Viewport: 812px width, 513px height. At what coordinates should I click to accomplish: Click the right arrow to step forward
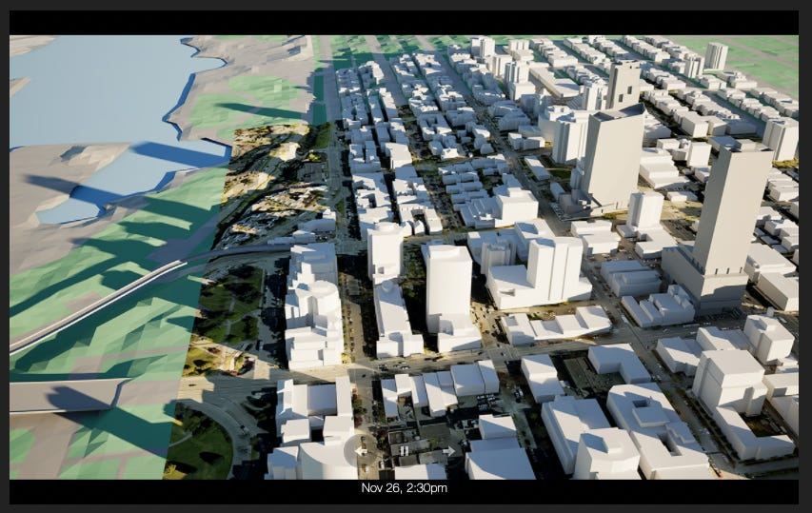click(448, 451)
